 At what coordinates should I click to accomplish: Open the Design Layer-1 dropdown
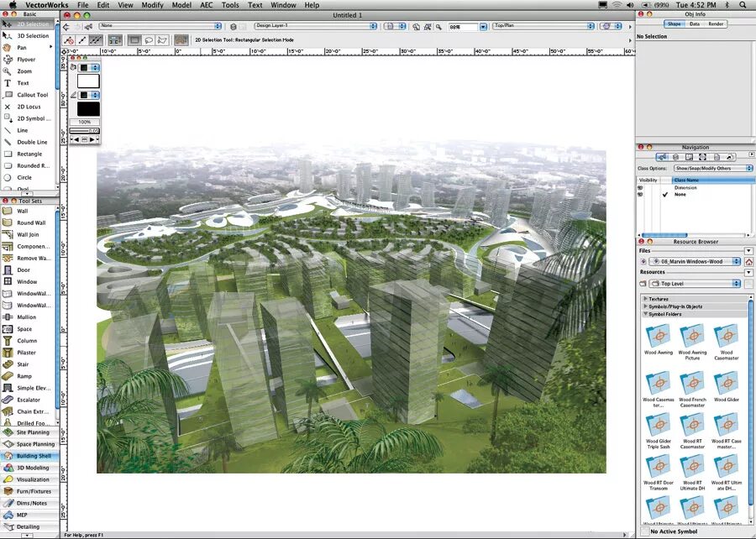(315, 26)
